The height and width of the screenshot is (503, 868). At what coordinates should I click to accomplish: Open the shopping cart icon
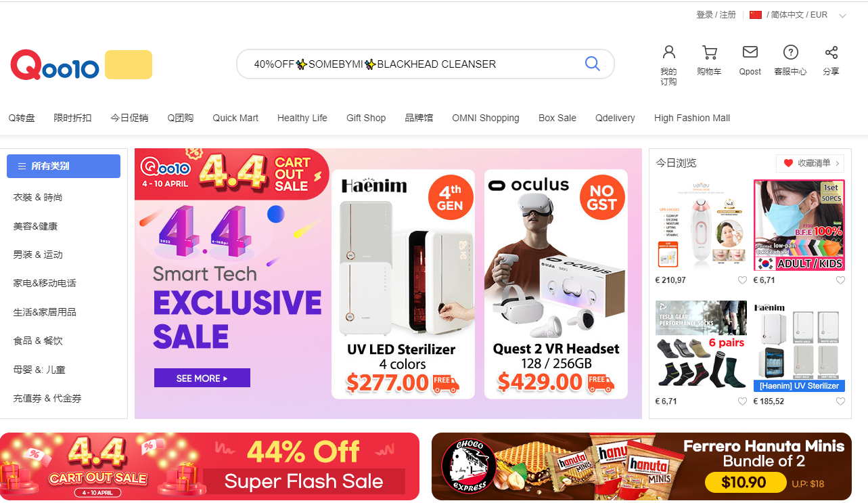pyautogui.click(x=709, y=52)
